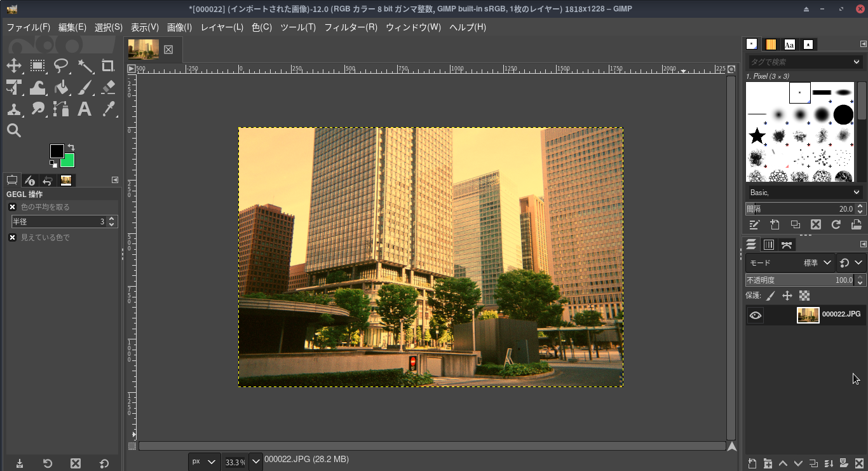
Task: Open the レイヤー(L) menu
Action: 222,27
